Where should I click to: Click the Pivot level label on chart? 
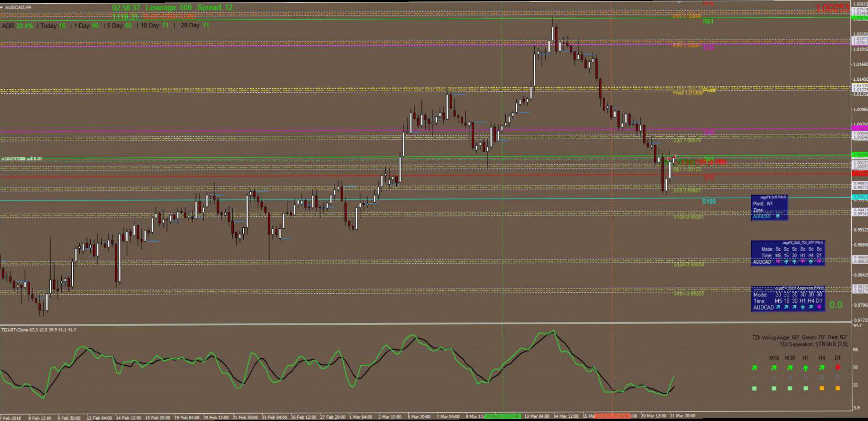click(x=709, y=90)
